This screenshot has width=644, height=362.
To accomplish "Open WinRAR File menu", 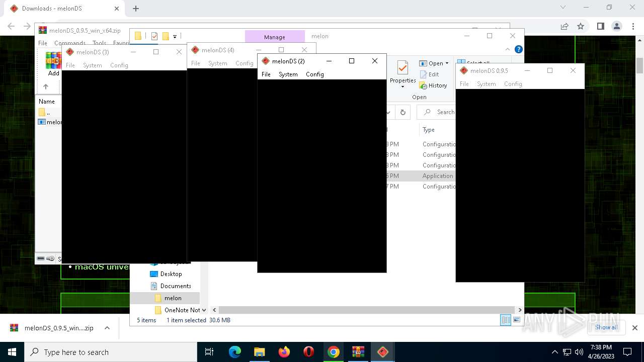I will (43, 43).
